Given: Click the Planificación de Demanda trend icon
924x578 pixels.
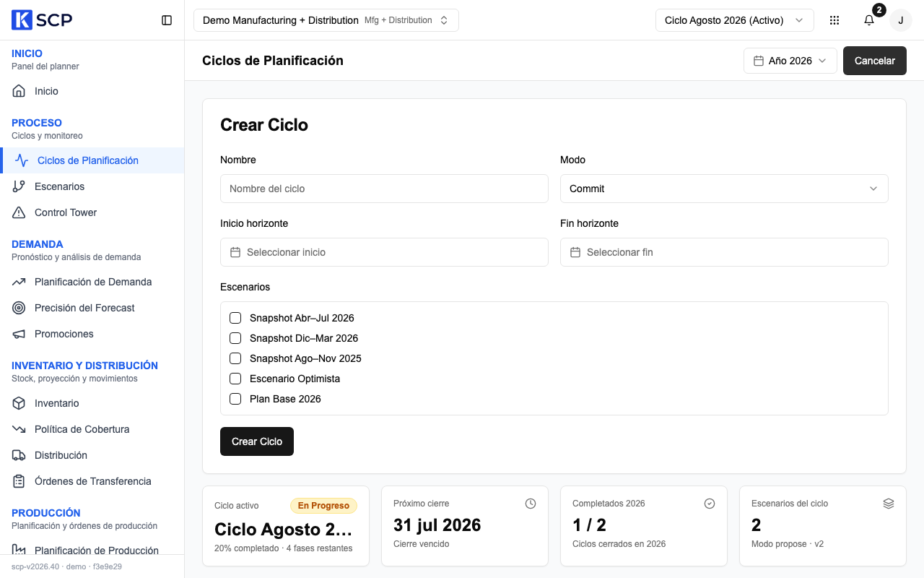Looking at the screenshot, I should tap(19, 282).
